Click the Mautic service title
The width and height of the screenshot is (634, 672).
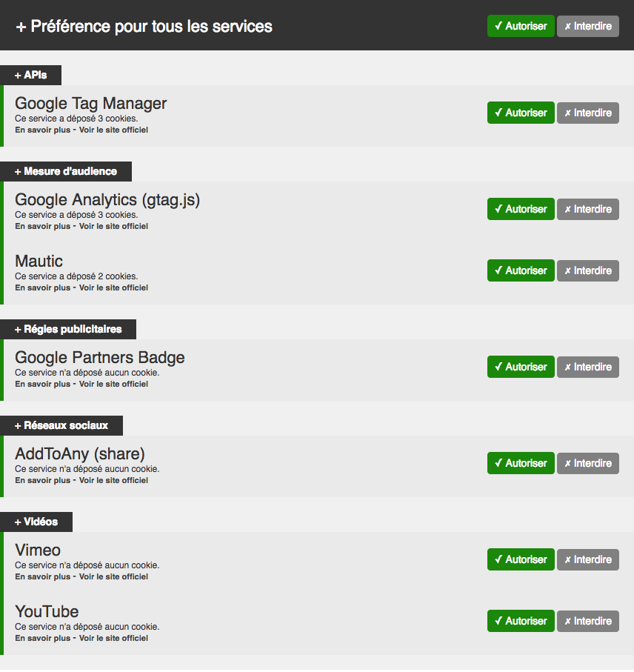pyautogui.click(x=39, y=261)
